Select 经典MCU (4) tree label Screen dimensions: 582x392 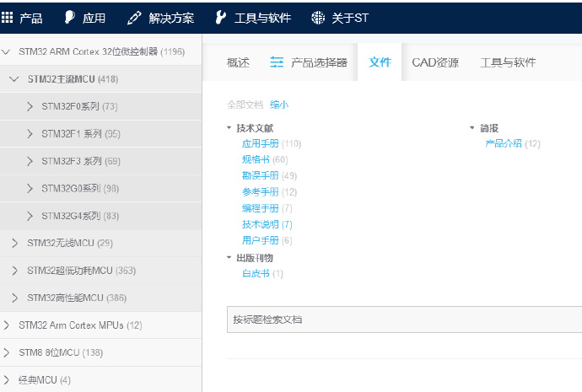tap(45, 380)
